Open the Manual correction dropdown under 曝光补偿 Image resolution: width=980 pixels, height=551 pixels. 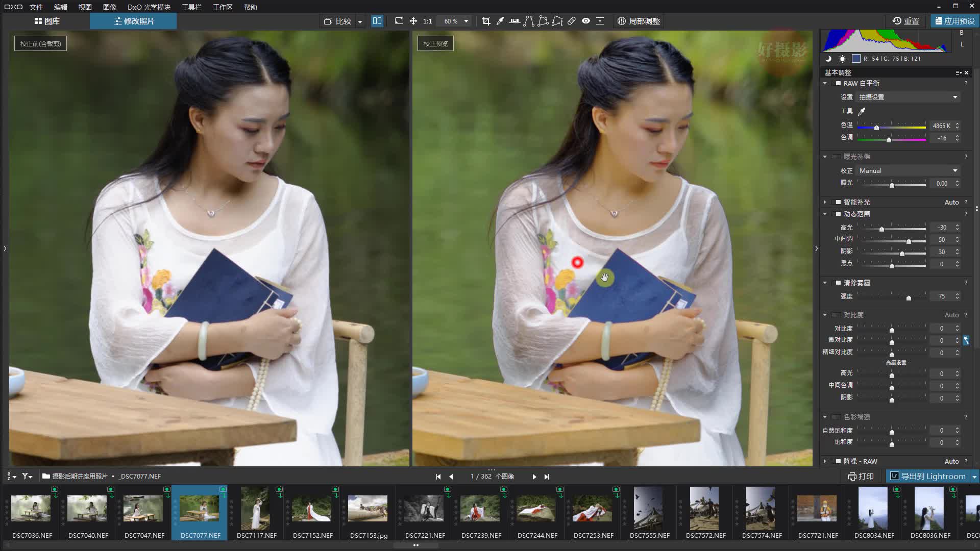908,170
